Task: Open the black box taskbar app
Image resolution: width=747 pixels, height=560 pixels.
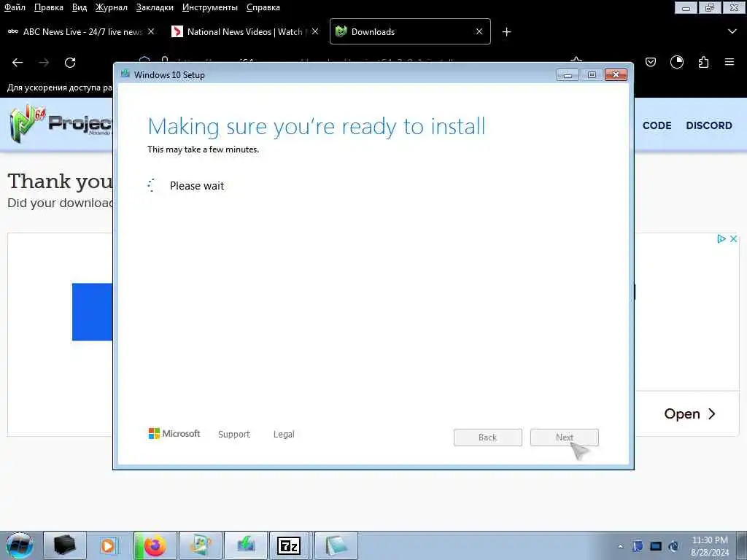Action: (65, 545)
